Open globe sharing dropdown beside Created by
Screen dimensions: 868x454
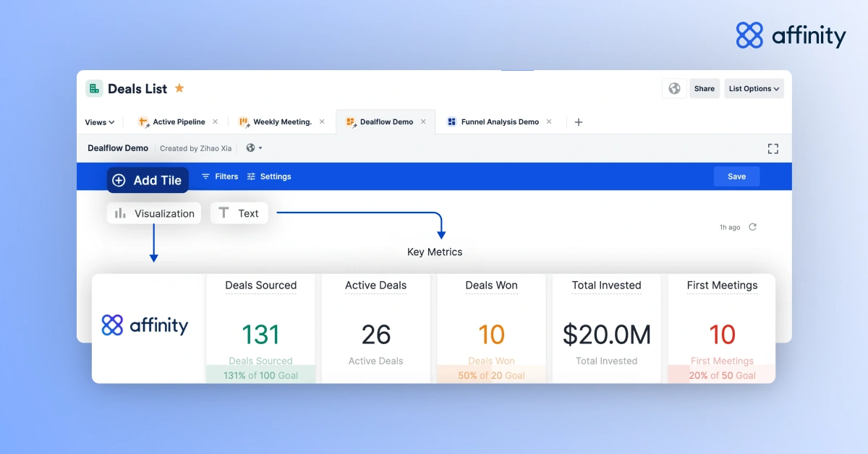pos(254,147)
